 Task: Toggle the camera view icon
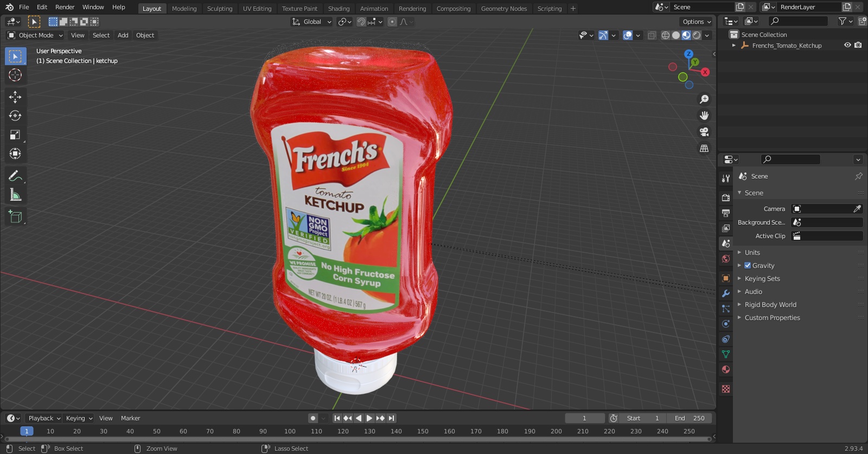704,132
